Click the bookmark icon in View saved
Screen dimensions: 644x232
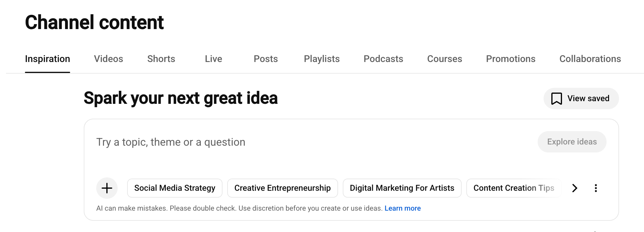557,98
